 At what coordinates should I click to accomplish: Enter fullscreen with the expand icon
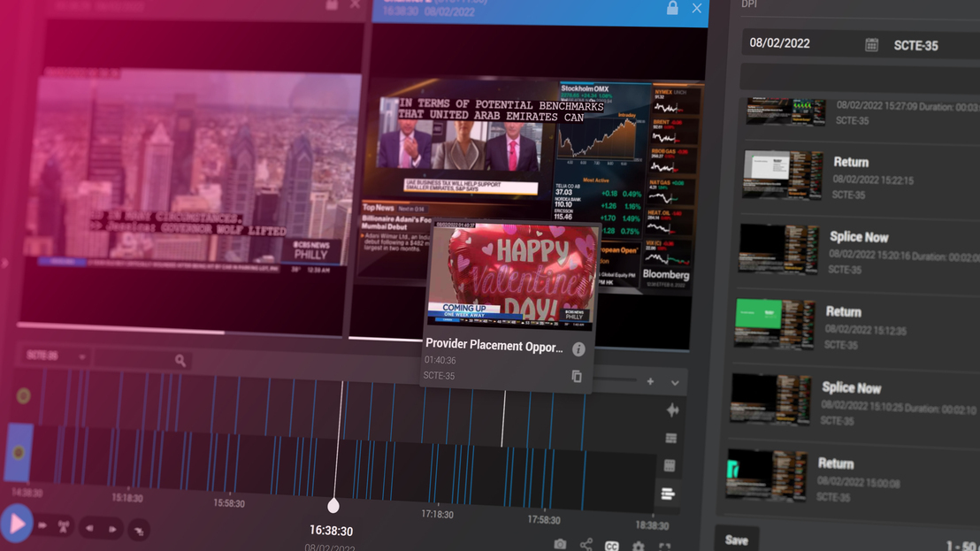coord(666,545)
